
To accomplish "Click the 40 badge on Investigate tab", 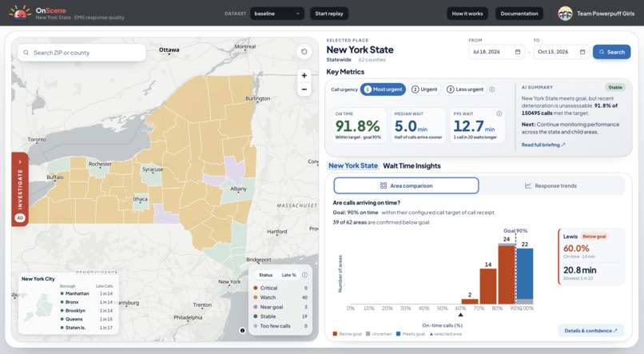I will [x=20, y=218].
